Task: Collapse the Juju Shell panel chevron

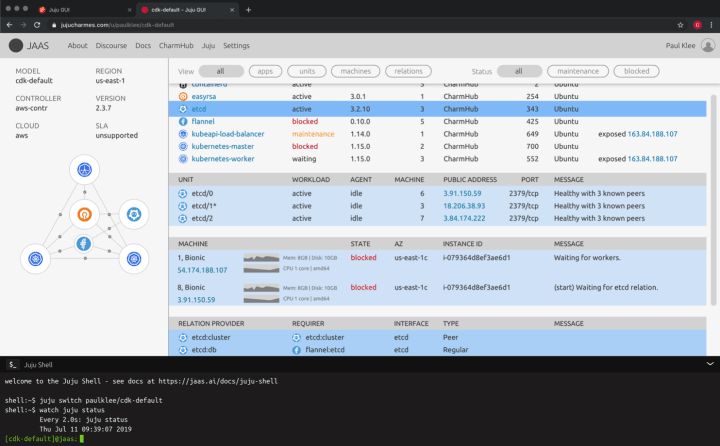Action: (710, 364)
